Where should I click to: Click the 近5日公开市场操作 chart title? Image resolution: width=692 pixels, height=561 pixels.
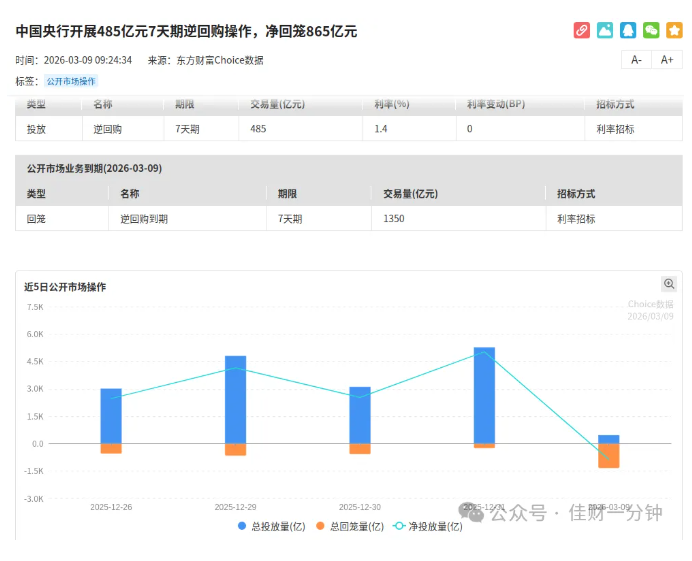point(65,287)
